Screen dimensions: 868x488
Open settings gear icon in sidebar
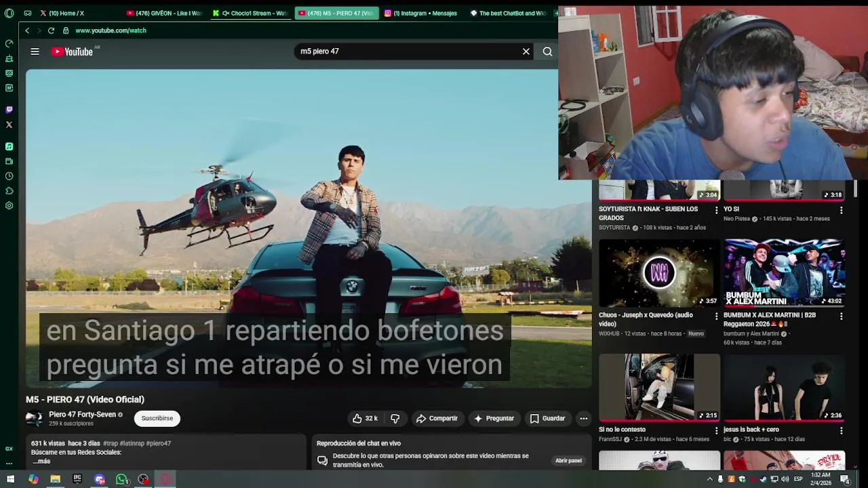pos(9,205)
